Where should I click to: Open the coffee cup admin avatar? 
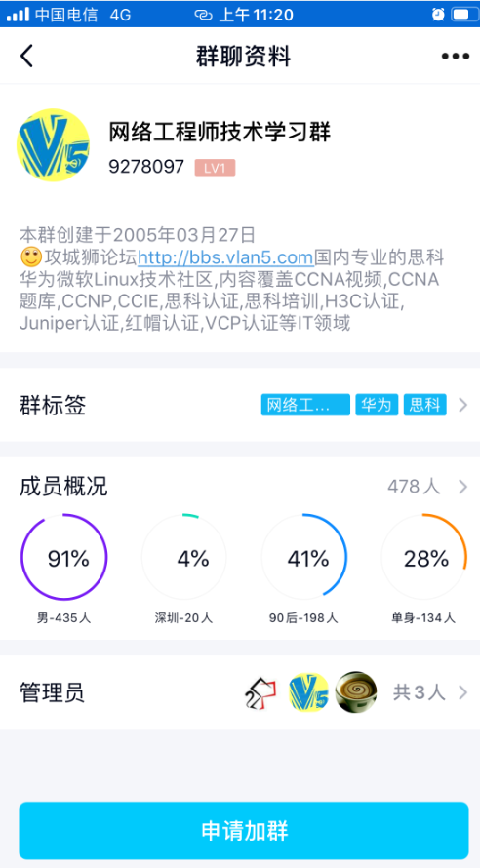[356, 692]
